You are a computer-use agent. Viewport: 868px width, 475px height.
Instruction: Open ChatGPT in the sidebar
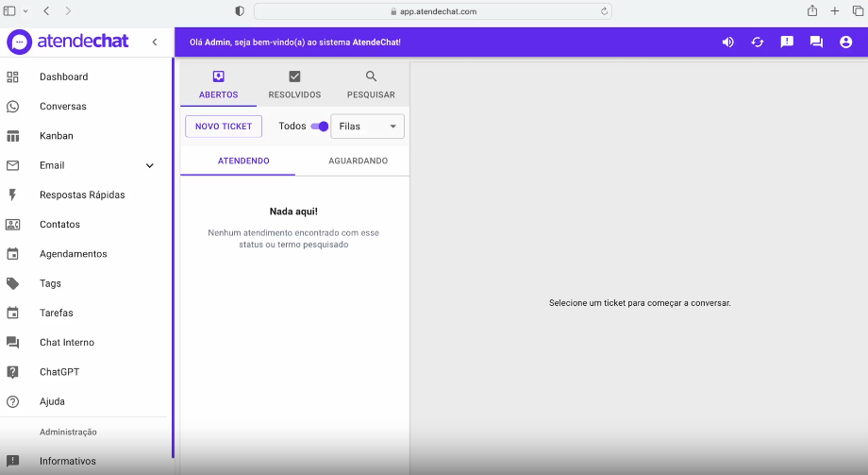pos(58,372)
